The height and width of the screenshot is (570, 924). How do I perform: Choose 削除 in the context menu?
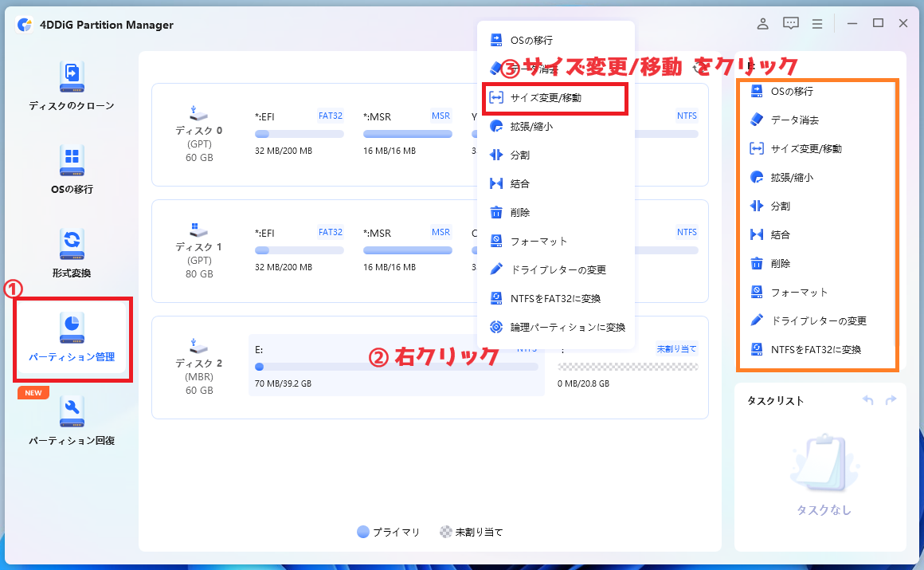click(556, 212)
